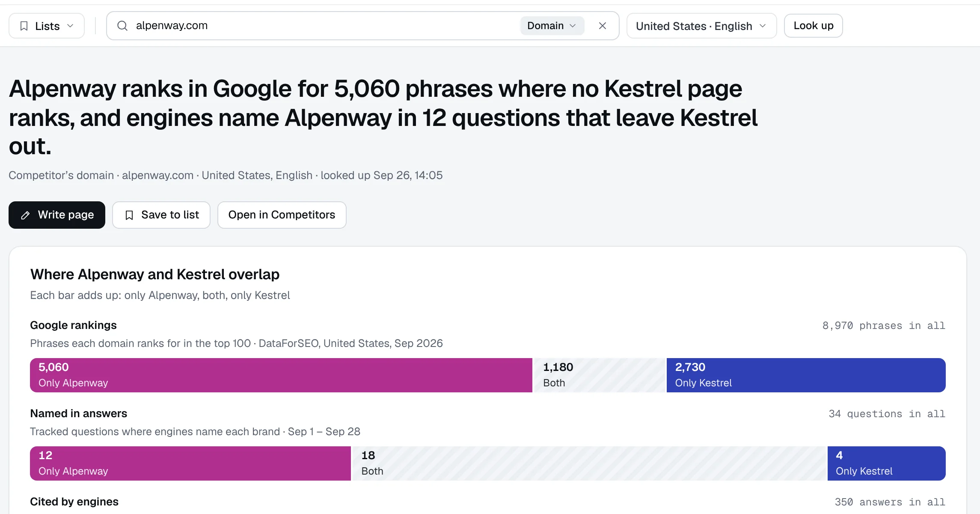Click the '8,970 phrases in all' text
980x514 pixels.
(x=884, y=326)
